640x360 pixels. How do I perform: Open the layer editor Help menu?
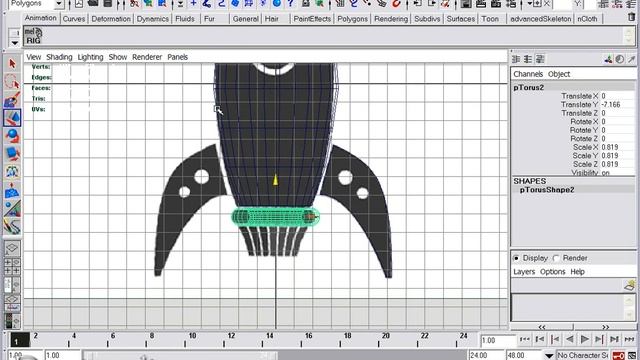578,272
